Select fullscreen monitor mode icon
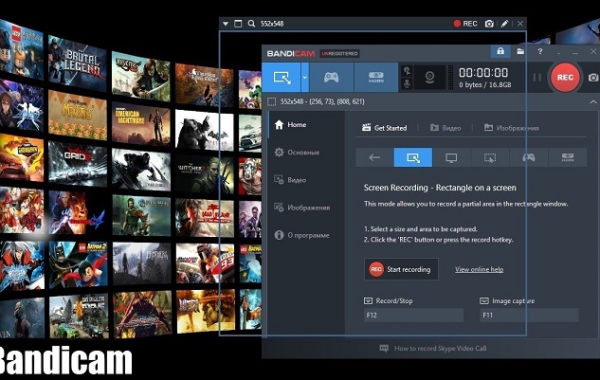Viewport: 600px width, 380px height. point(452,157)
